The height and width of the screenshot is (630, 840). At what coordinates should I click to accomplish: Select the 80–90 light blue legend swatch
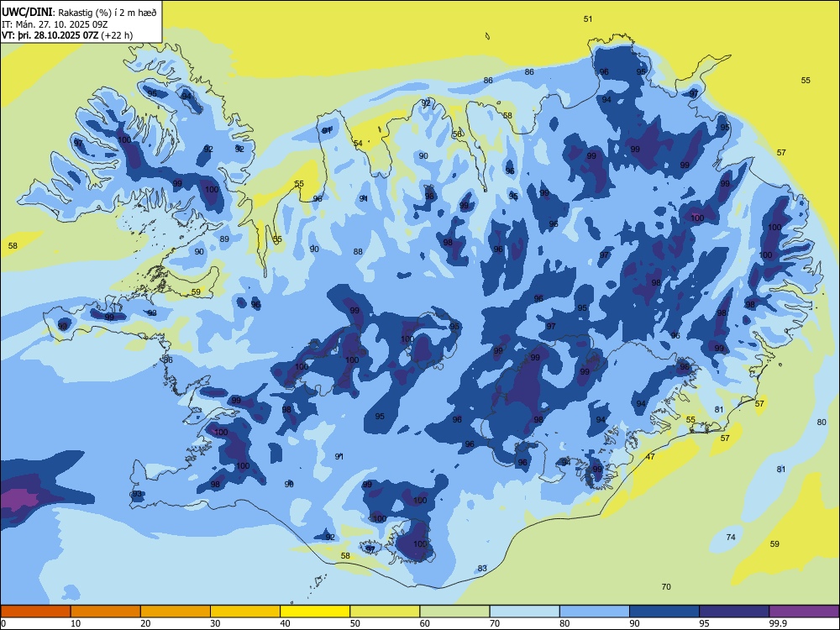[595, 612]
